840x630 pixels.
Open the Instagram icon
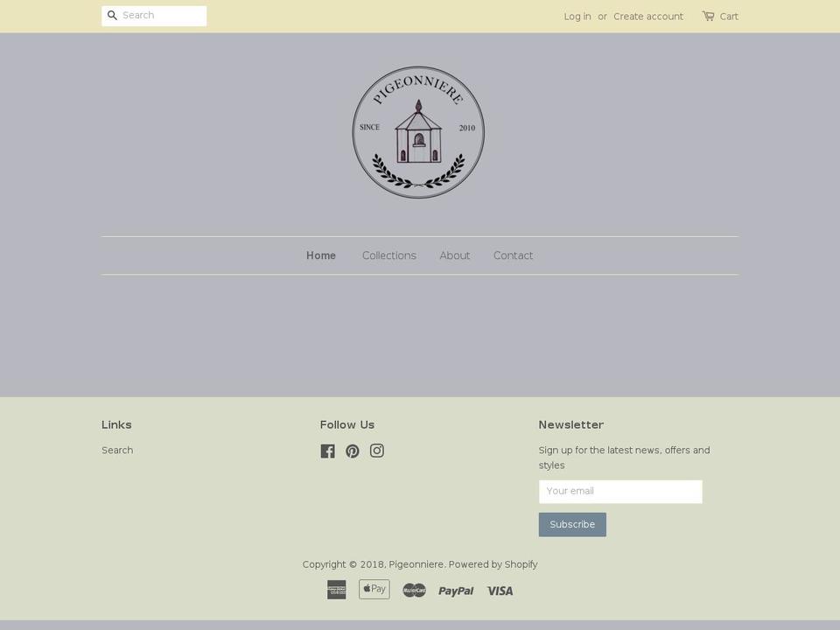[x=377, y=451]
